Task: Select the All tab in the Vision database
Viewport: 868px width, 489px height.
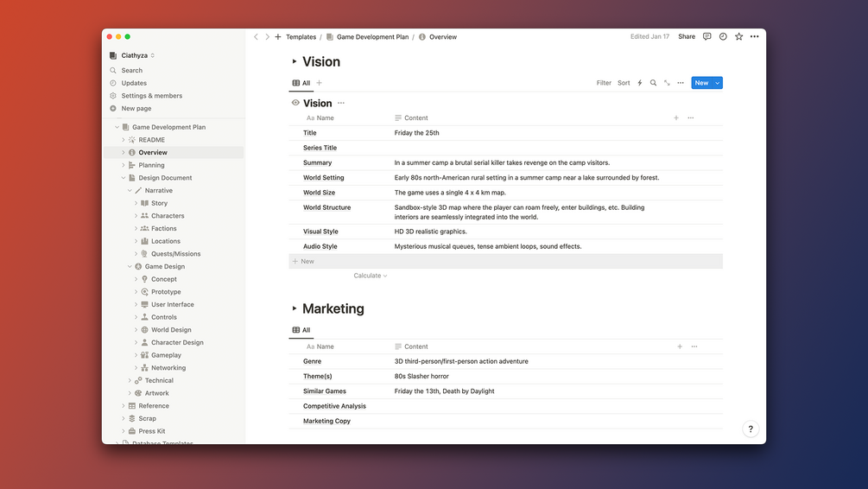Action: pos(301,83)
